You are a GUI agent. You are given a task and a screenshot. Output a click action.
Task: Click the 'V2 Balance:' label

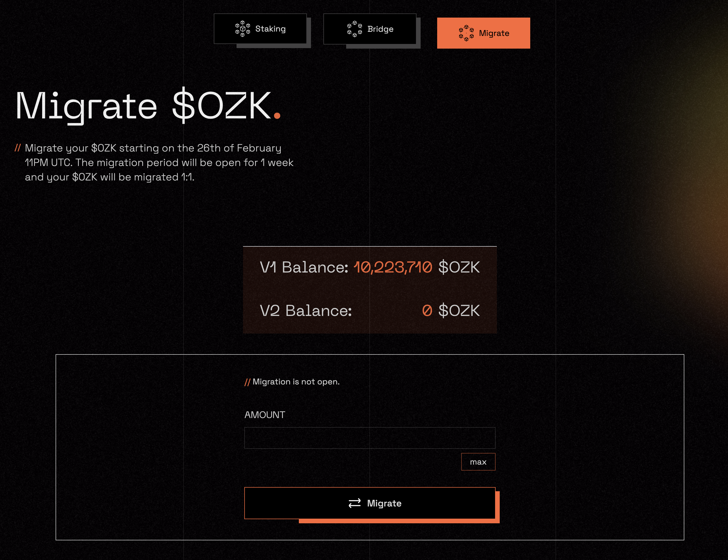coord(306,311)
